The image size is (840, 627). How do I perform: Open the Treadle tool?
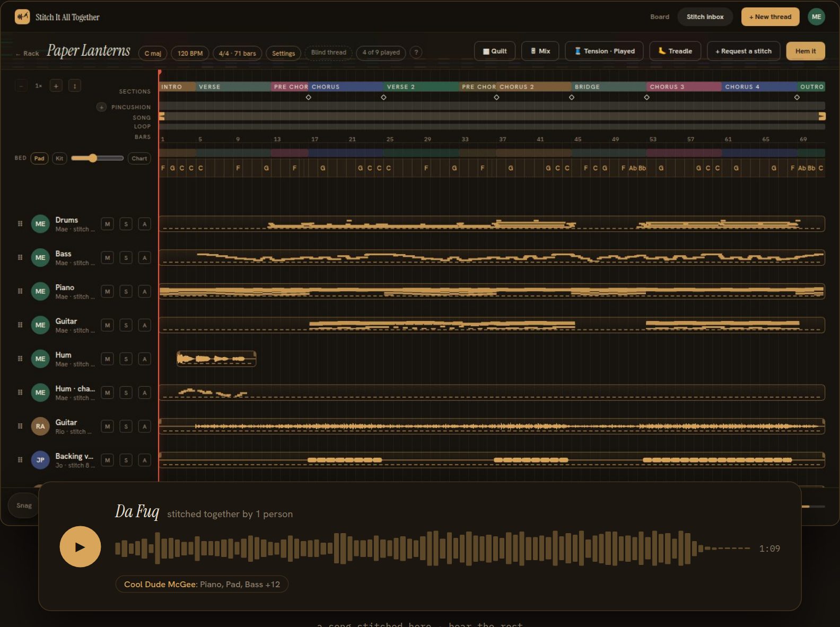click(675, 51)
